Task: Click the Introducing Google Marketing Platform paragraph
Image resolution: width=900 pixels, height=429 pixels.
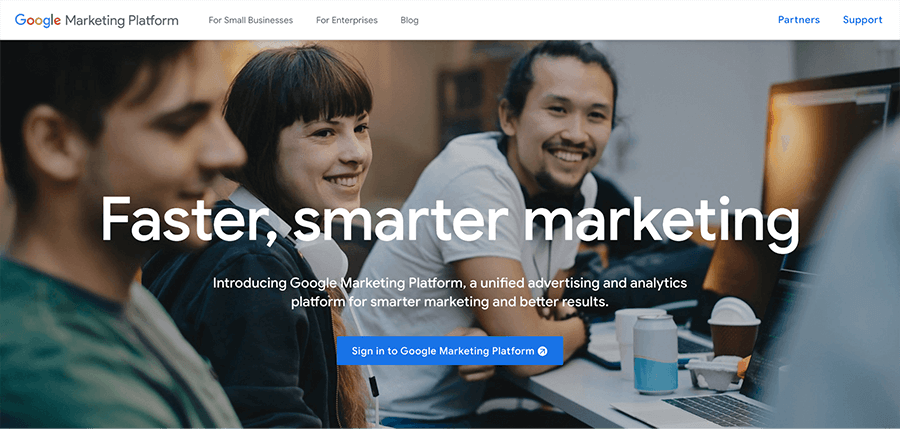Action: pos(450,292)
